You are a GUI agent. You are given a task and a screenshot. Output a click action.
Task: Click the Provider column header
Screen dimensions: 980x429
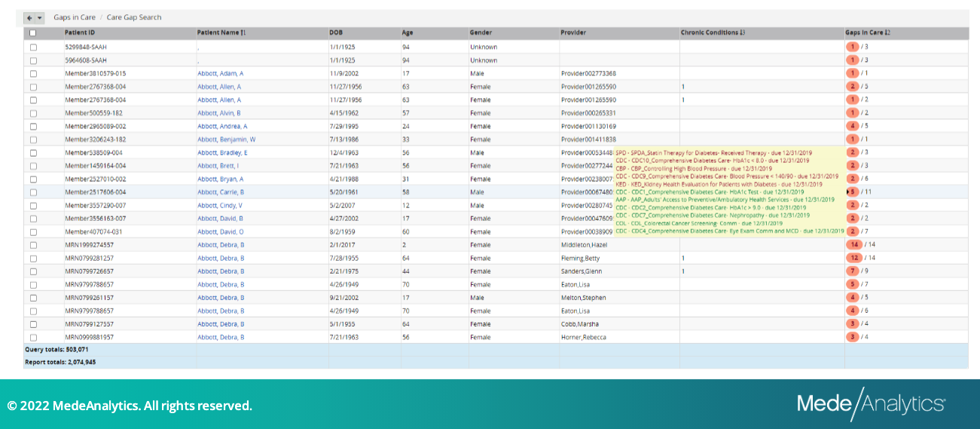573,32
